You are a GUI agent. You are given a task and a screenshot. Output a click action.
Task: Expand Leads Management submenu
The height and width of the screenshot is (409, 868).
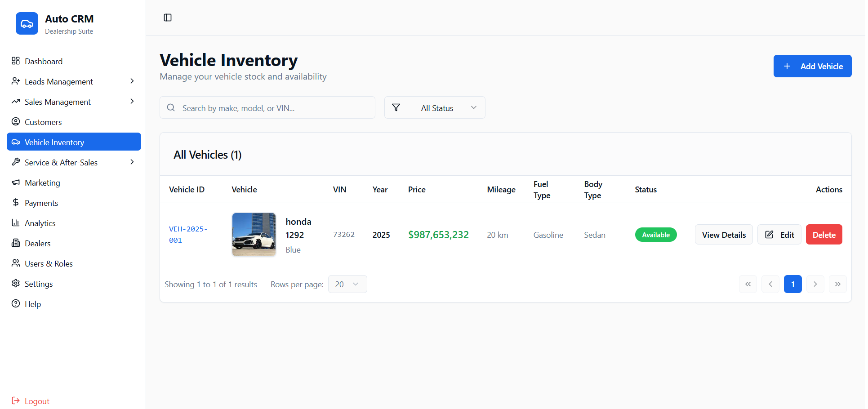pyautogui.click(x=132, y=81)
